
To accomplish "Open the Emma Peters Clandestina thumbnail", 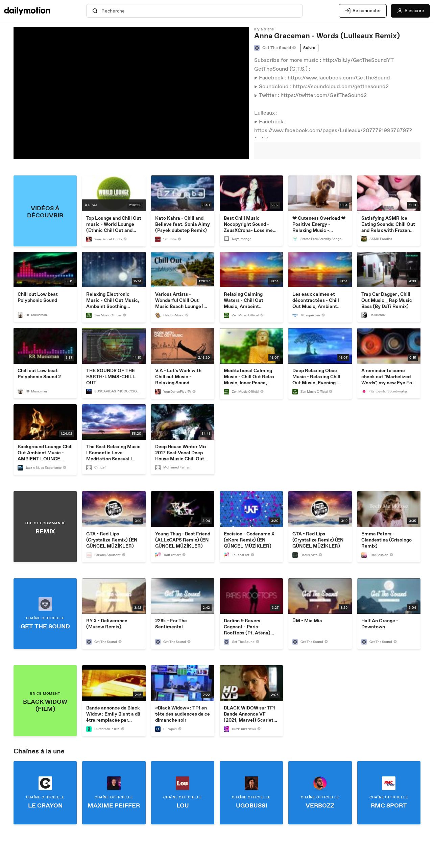I will pyautogui.click(x=389, y=509).
